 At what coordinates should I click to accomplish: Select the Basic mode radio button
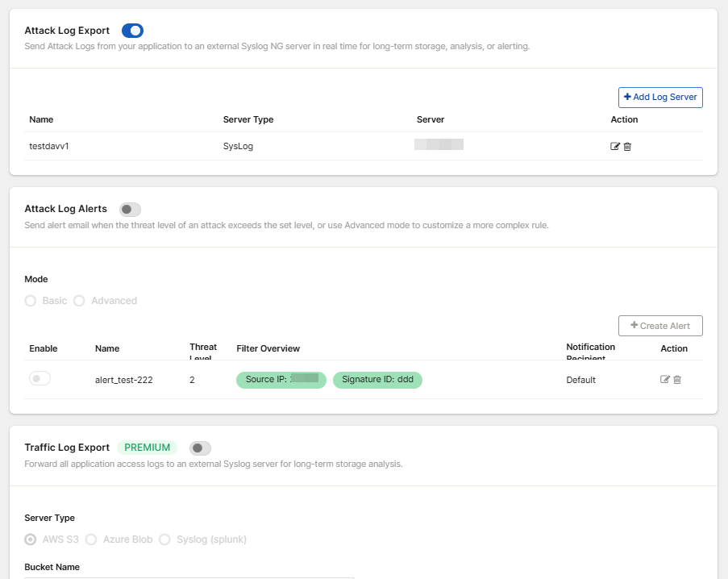pos(31,301)
